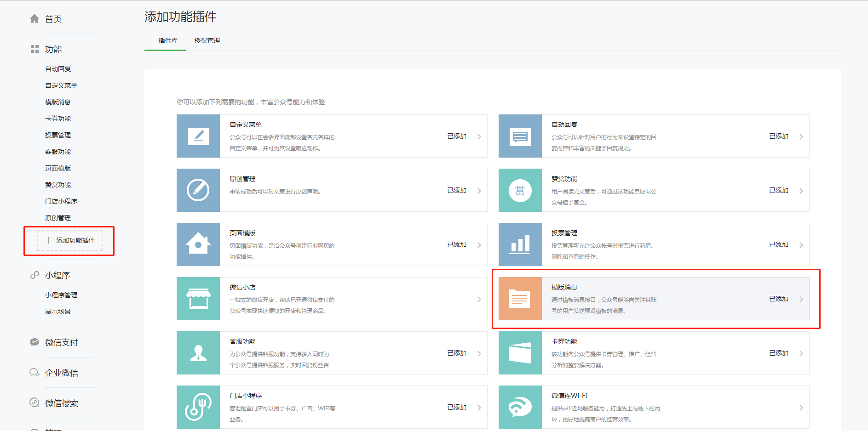868x431 pixels.
Task: Click the 原创管理 circle-pen plugin icon
Action: tap(198, 190)
